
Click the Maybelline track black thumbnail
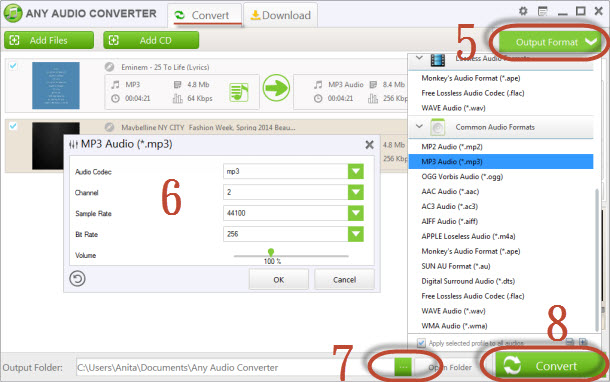tap(56, 146)
